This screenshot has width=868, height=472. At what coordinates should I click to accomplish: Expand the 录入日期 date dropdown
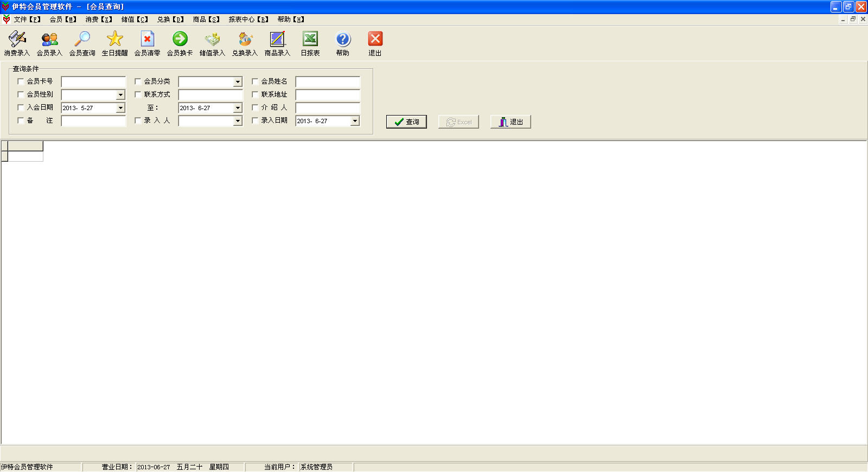click(x=355, y=121)
